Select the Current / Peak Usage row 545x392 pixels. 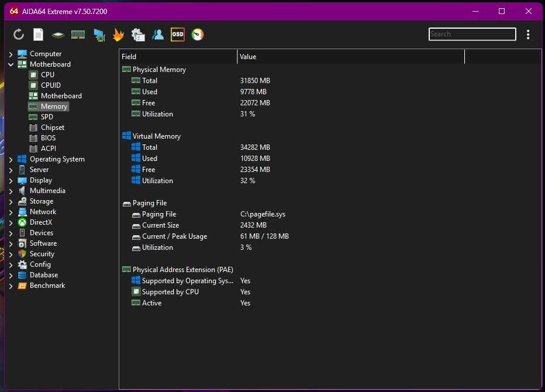coord(174,236)
